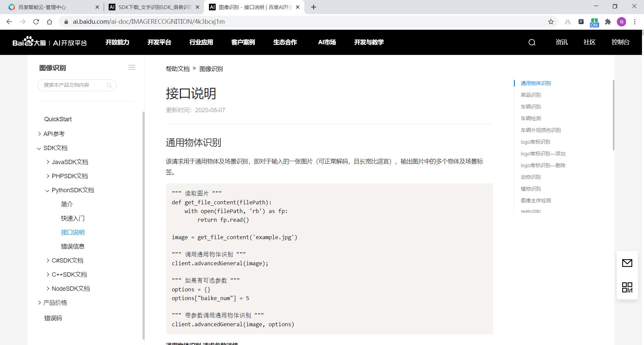Open the 错误信息 page under PythonSDK
Viewport: 644px width, 345px height.
pyautogui.click(x=73, y=246)
